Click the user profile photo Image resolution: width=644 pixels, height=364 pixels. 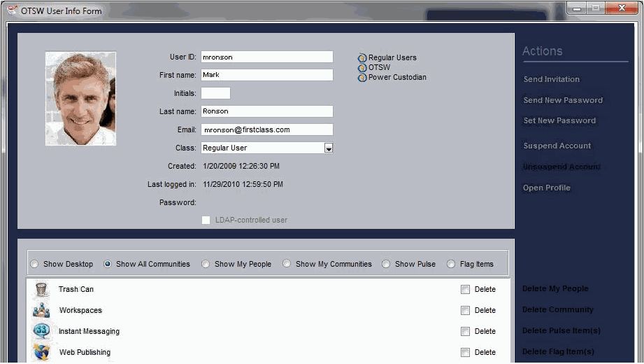(80, 99)
